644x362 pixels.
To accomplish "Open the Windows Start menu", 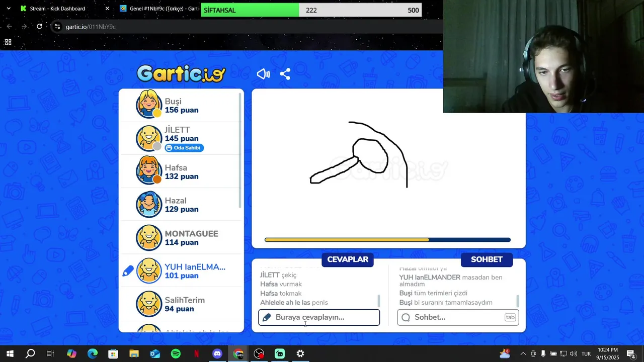I will (10, 353).
